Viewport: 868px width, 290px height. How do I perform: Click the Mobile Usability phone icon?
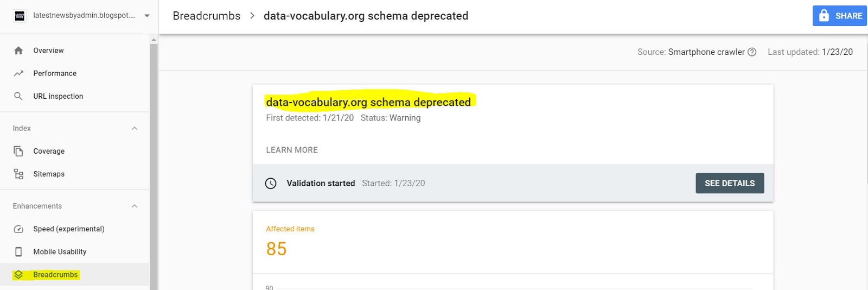18,251
